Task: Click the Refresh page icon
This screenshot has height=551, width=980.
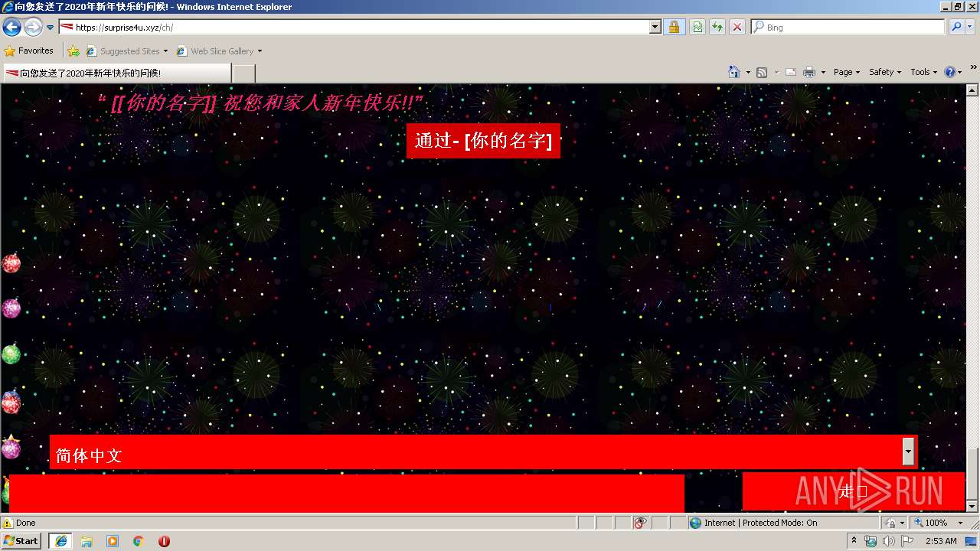Action: 717,28
